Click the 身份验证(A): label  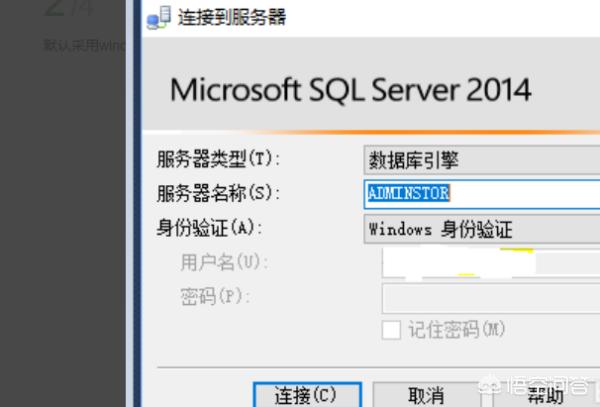(x=209, y=228)
